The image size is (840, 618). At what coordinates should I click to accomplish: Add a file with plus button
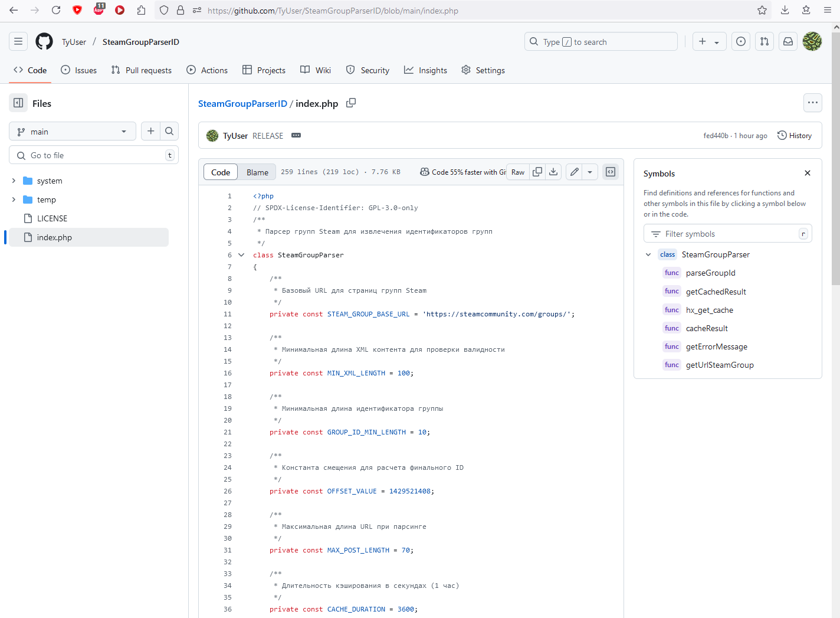coord(151,131)
